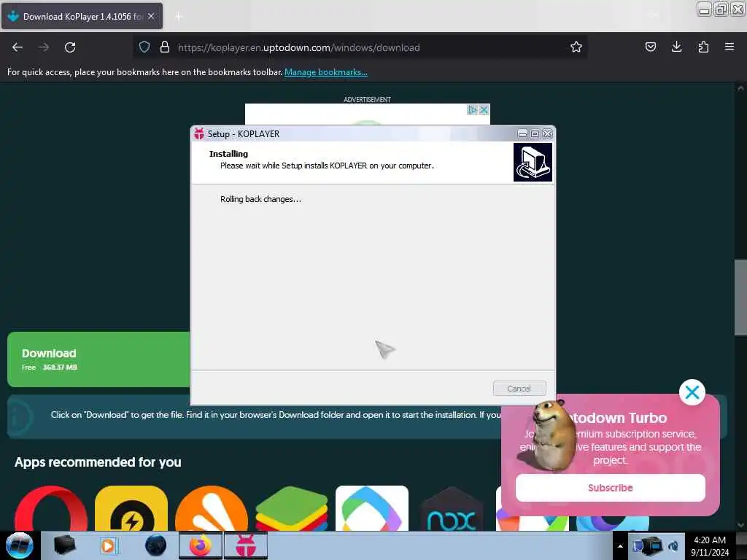
Task: Close the Uptodown Turbo popup
Action: coord(692,392)
